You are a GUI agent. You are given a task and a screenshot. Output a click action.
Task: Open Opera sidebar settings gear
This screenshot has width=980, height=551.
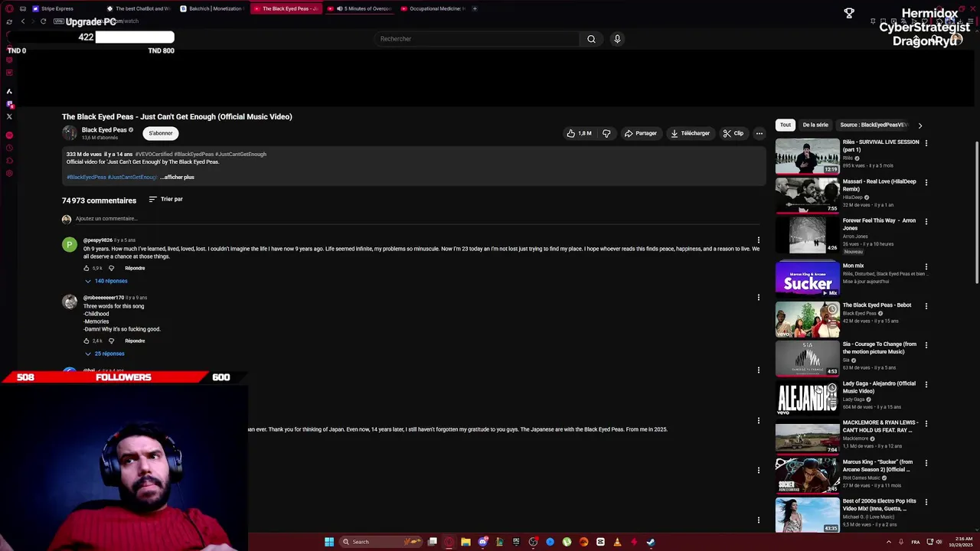pos(9,174)
